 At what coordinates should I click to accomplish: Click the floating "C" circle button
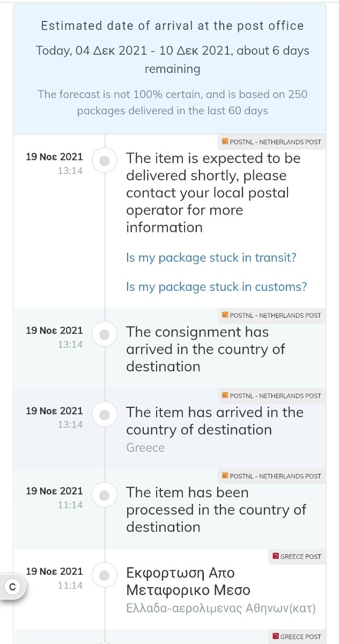point(12,587)
